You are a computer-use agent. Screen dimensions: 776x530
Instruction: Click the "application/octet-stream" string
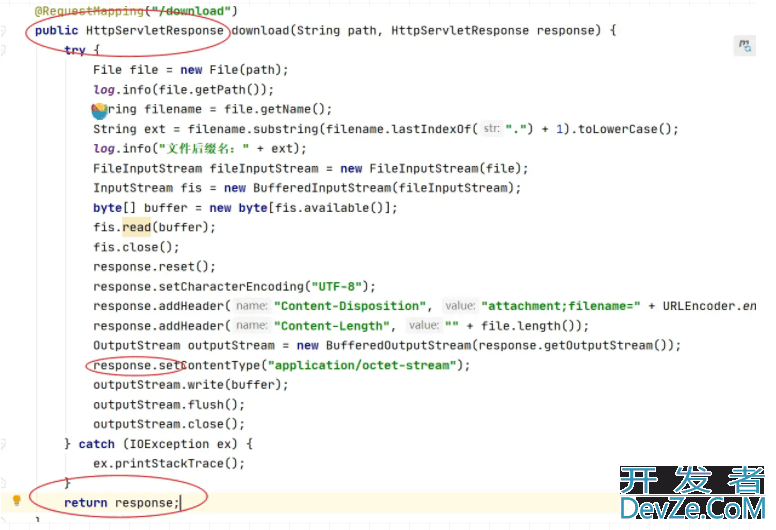click(362, 365)
